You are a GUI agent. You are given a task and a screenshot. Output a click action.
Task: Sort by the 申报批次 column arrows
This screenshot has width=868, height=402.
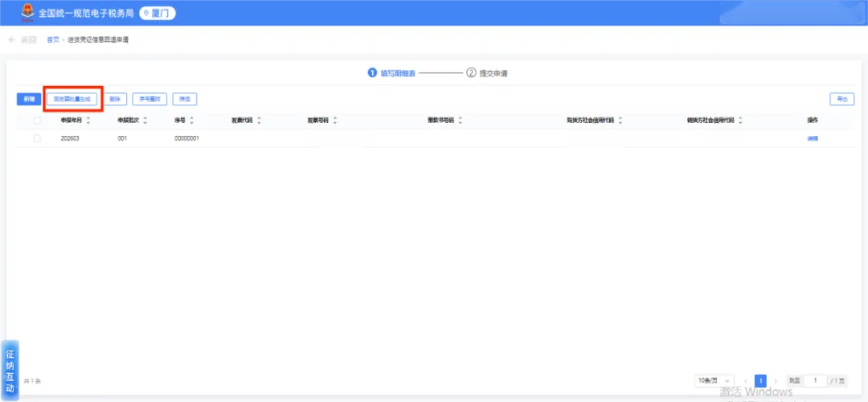145,121
